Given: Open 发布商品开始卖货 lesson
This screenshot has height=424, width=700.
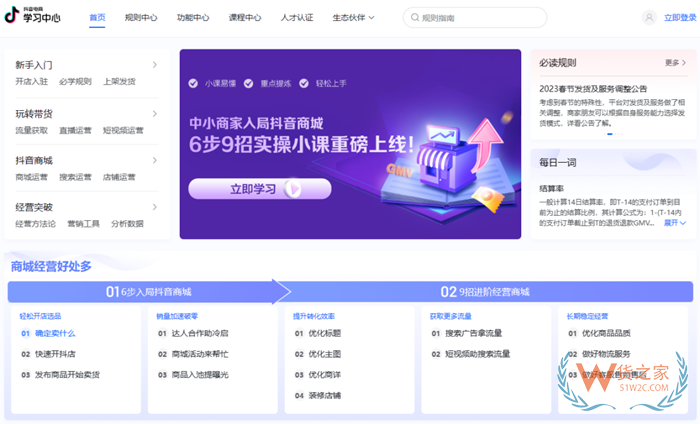Looking at the screenshot, I should click(x=67, y=375).
